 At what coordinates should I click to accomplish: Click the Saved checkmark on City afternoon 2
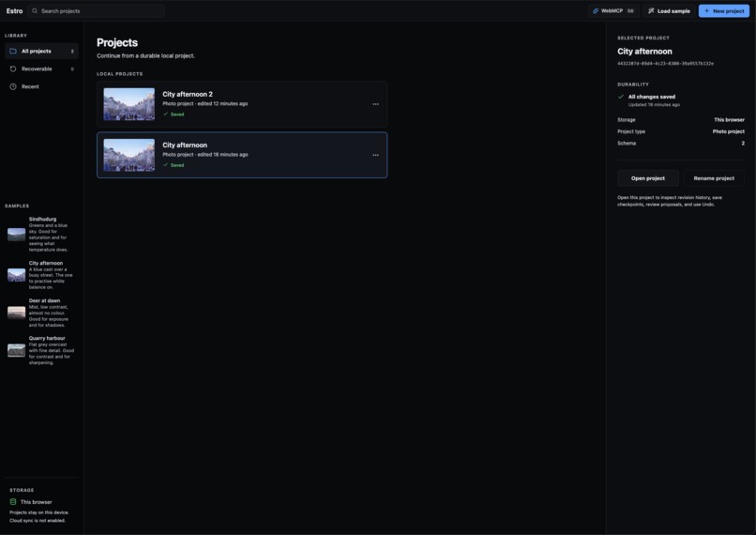(165, 115)
